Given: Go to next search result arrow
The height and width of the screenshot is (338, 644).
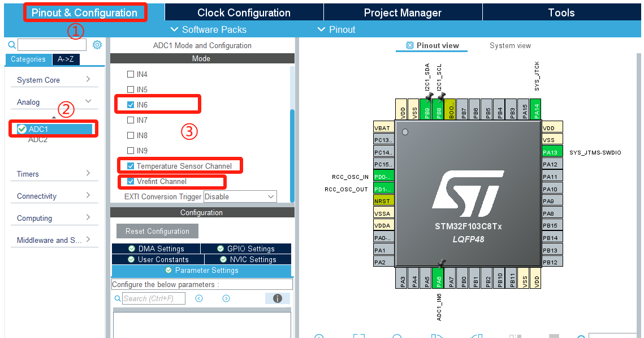Looking at the screenshot, I should (226, 298).
